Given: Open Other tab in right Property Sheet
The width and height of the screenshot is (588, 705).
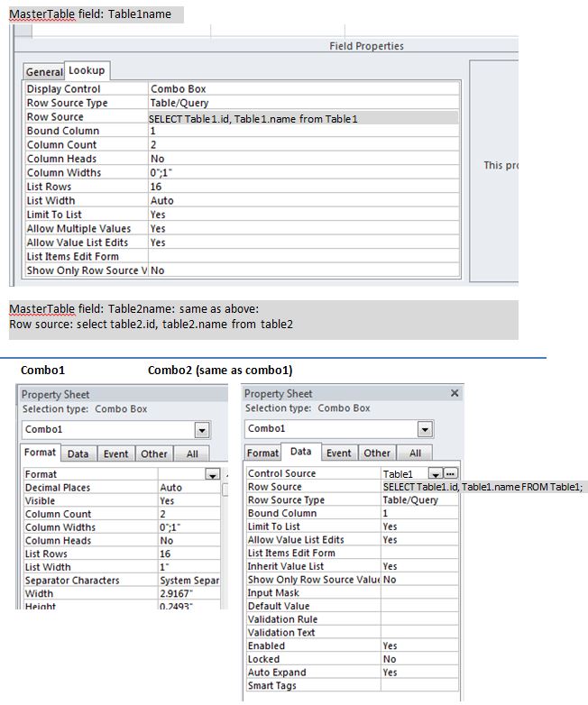Looking at the screenshot, I should [377, 453].
